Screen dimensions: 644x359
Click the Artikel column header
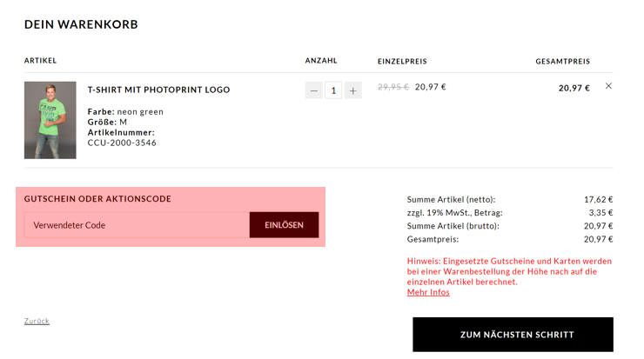(40, 61)
